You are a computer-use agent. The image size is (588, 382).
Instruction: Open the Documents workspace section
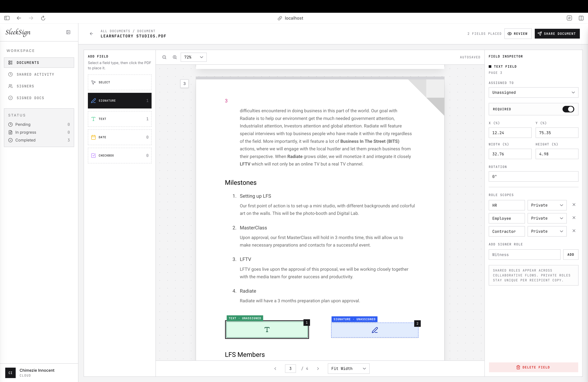pos(39,63)
